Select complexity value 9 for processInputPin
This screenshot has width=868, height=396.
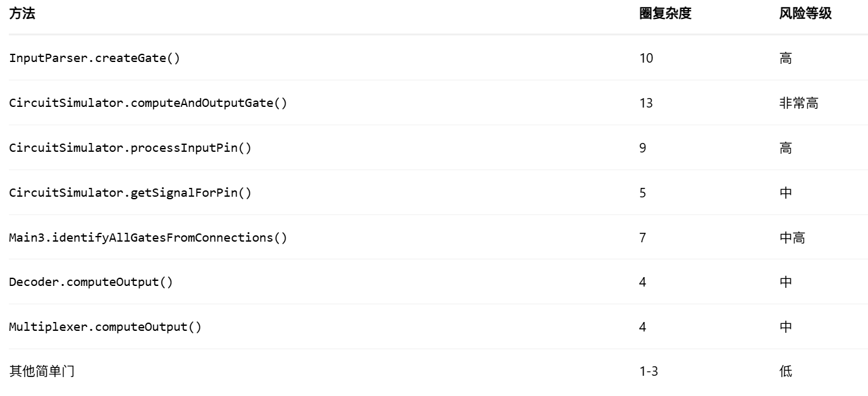pyautogui.click(x=643, y=148)
